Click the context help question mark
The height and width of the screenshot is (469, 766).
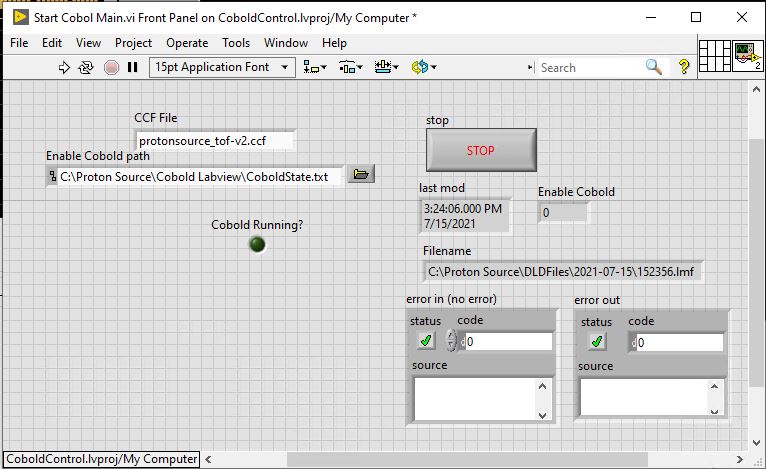pos(684,67)
